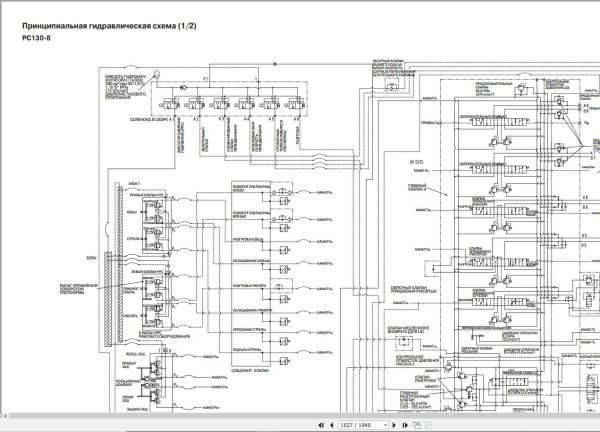Click the model label 'PC130-8'

(36, 37)
